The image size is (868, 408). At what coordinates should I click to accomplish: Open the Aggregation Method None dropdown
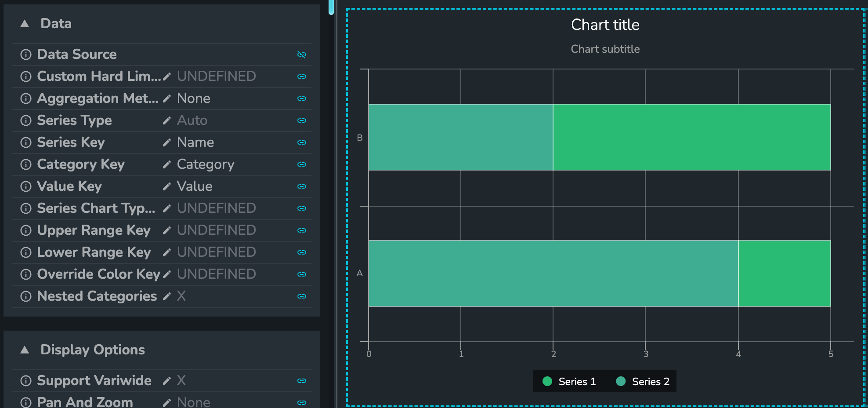click(193, 98)
